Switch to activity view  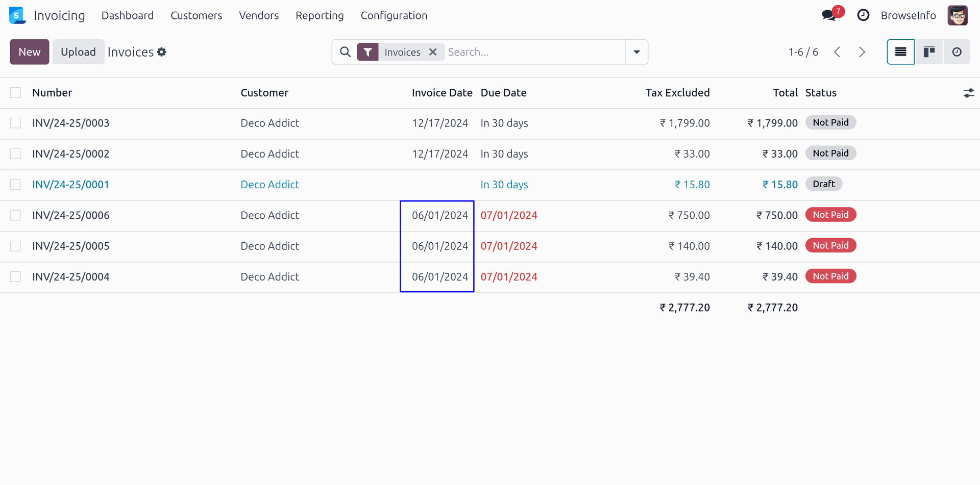[x=957, y=52]
